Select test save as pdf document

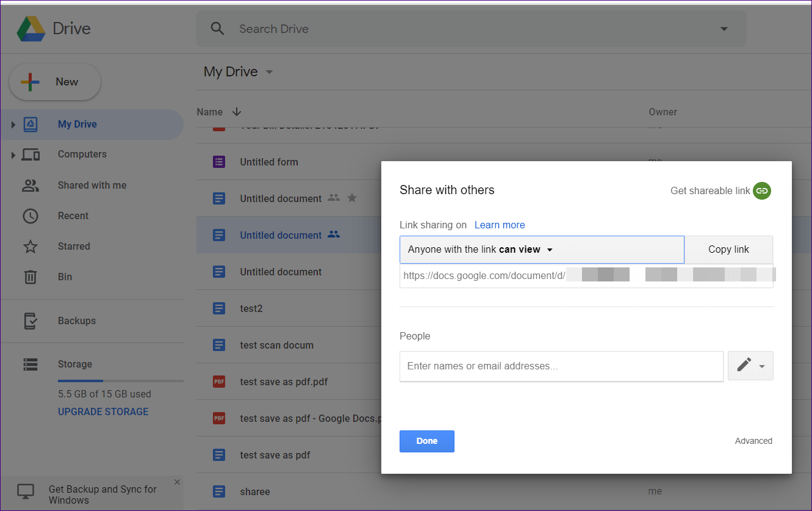(x=275, y=455)
